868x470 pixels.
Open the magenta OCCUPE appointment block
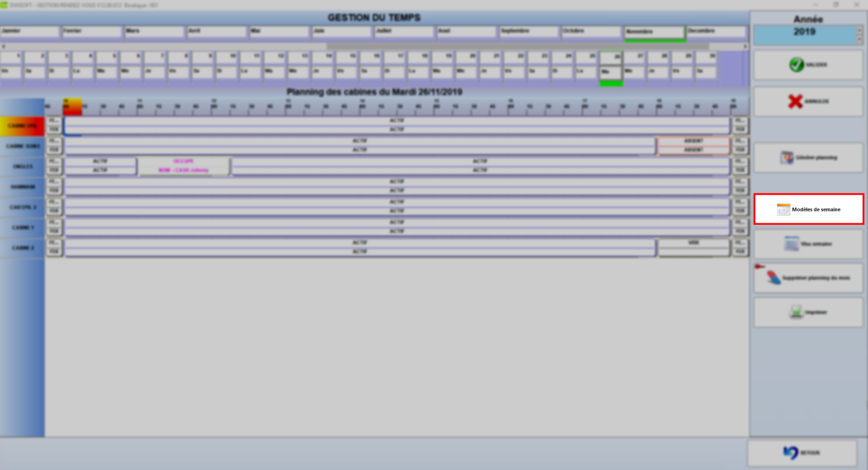(184, 166)
